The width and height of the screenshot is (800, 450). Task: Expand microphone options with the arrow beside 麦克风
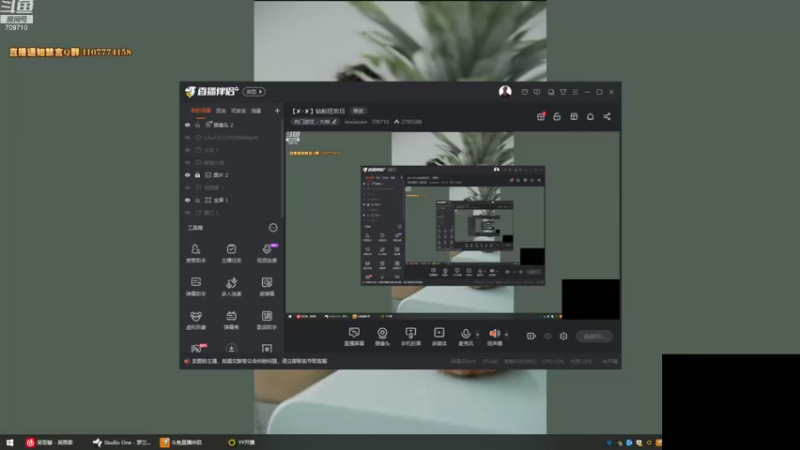tap(478, 335)
